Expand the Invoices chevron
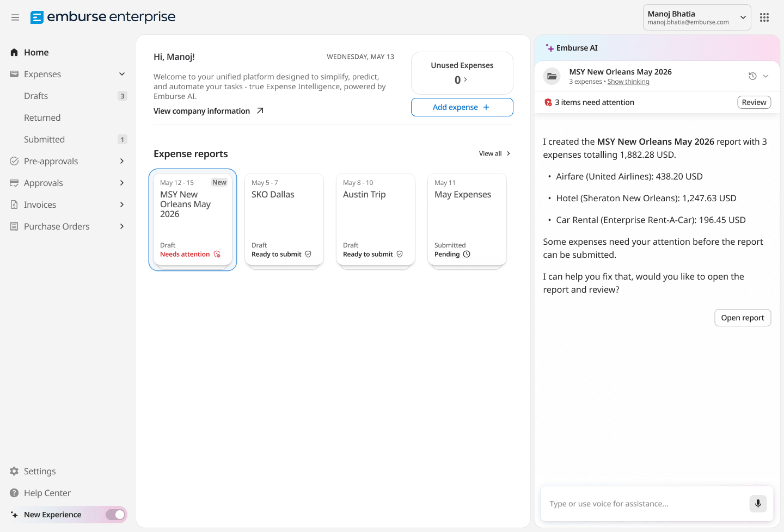The image size is (784, 532). (122, 205)
